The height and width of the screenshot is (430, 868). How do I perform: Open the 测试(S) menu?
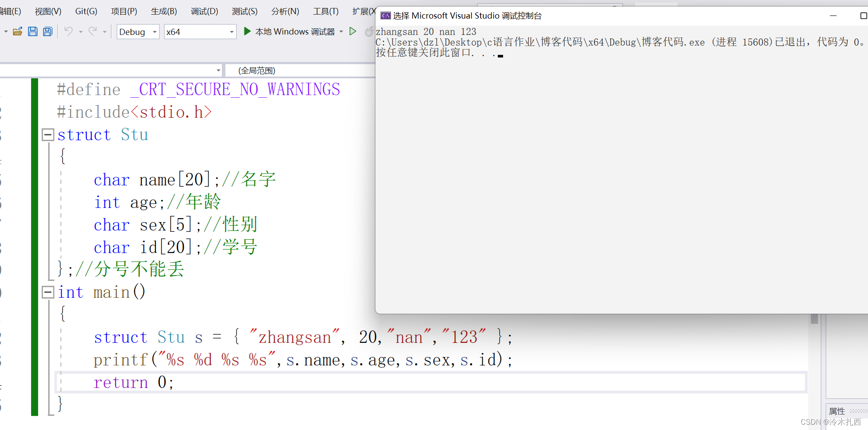[x=244, y=12]
